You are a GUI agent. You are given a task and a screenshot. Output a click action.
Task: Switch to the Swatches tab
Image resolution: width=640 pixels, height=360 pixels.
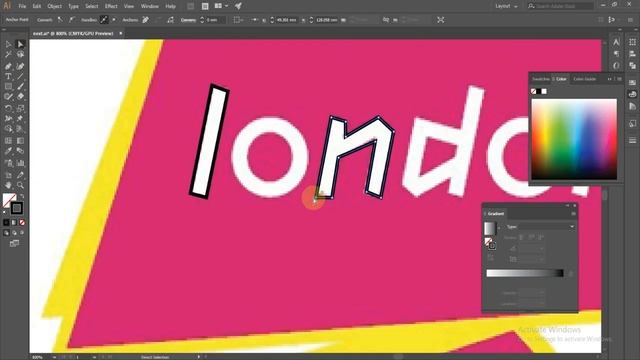point(540,79)
